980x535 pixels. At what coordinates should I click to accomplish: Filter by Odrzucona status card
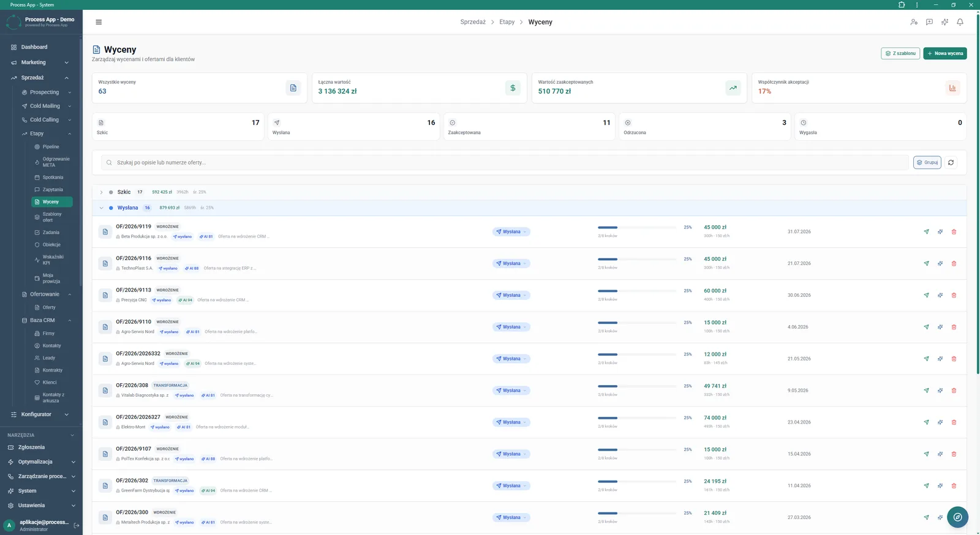point(705,127)
